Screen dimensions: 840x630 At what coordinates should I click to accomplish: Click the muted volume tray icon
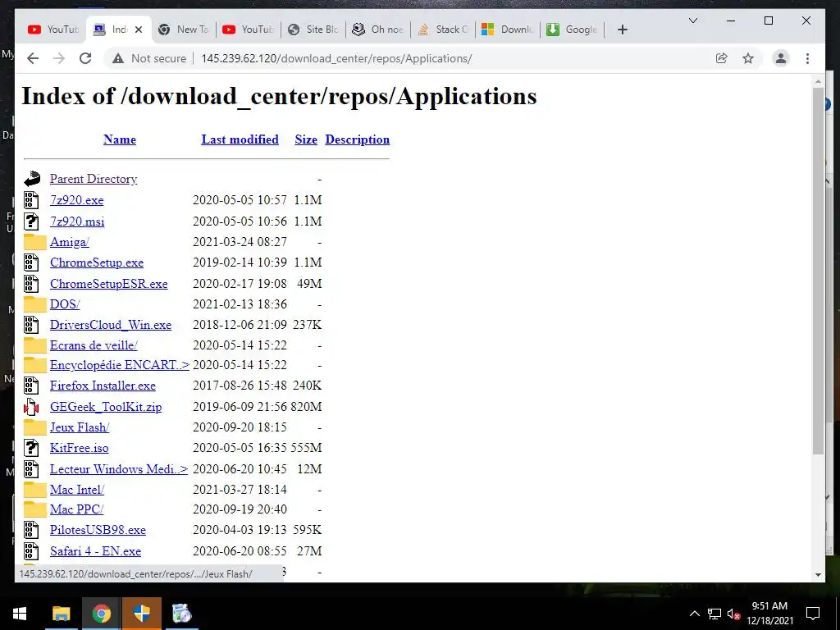pyautogui.click(x=734, y=614)
